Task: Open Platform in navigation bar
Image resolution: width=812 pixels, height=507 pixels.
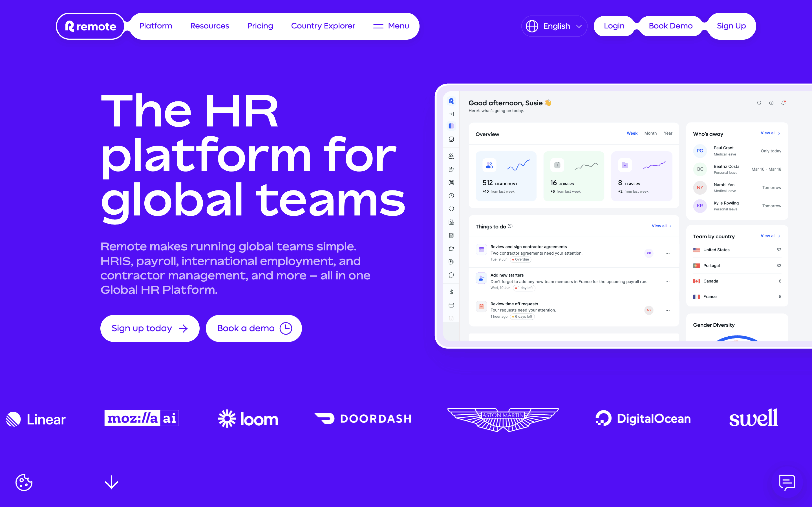Action: (x=156, y=26)
